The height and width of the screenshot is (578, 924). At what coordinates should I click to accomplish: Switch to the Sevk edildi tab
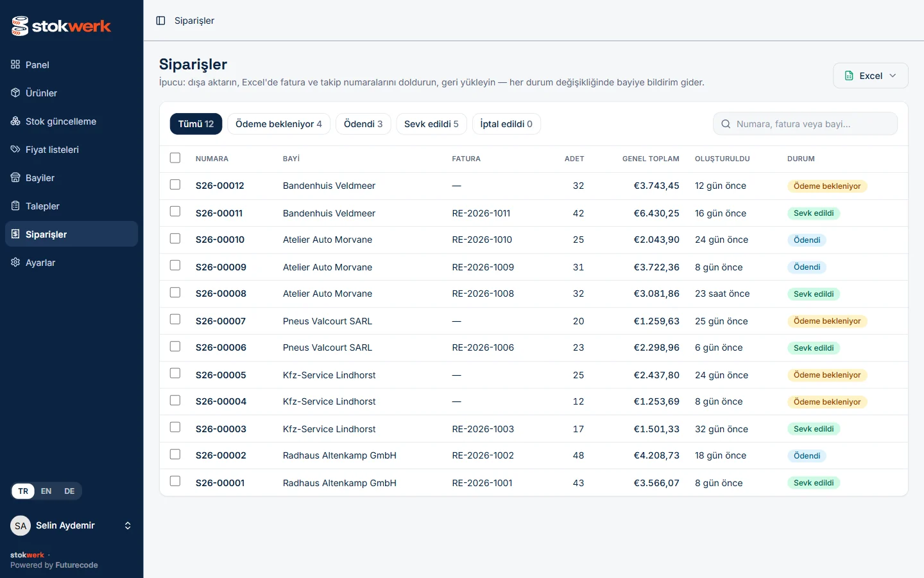[x=431, y=124]
